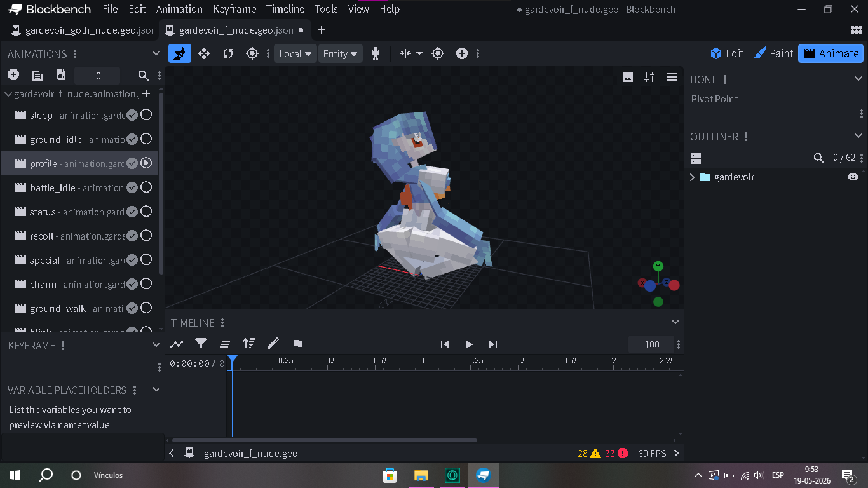Viewport: 868px width, 488px height.
Task: Toggle play on battle_idle animation
Action: tap(146, 187)
